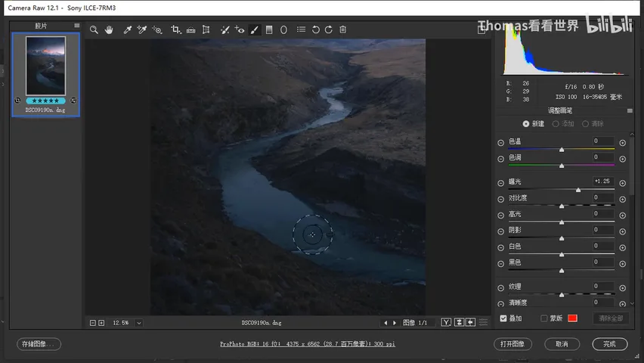Select the Spot Removal tool
The image size is (644, 363).
pyautogui.click(x=224, y=29)
